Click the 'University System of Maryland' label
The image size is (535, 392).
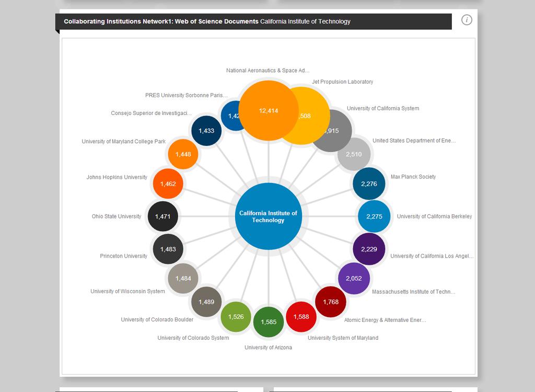point(343,338)
